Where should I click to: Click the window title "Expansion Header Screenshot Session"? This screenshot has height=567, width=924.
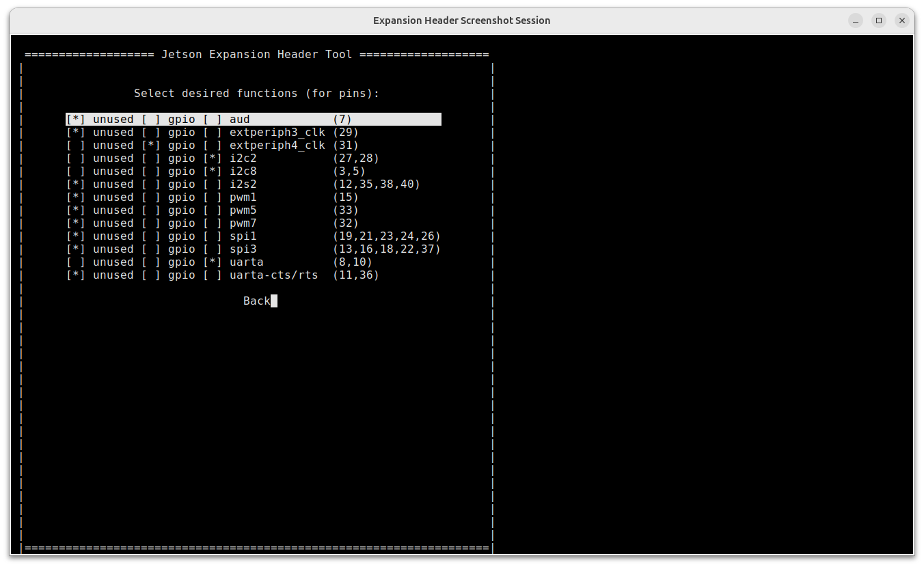click(x=462, y=20)
